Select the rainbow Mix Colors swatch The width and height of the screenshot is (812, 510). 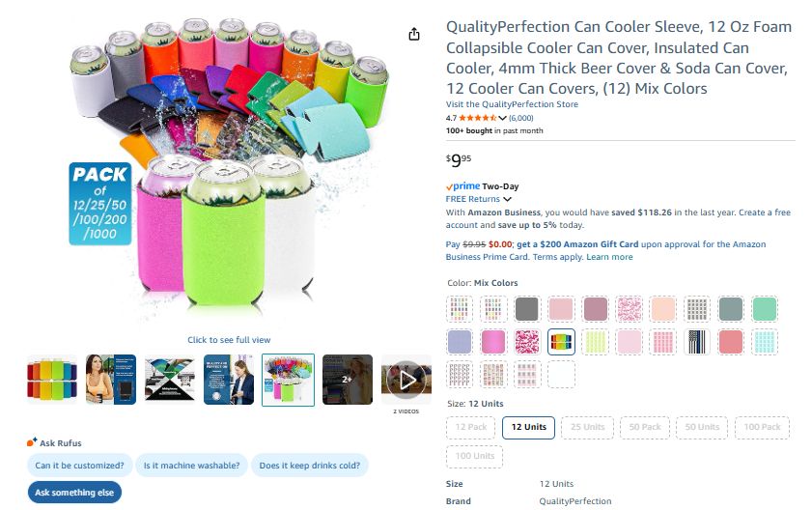pos(561,341)
